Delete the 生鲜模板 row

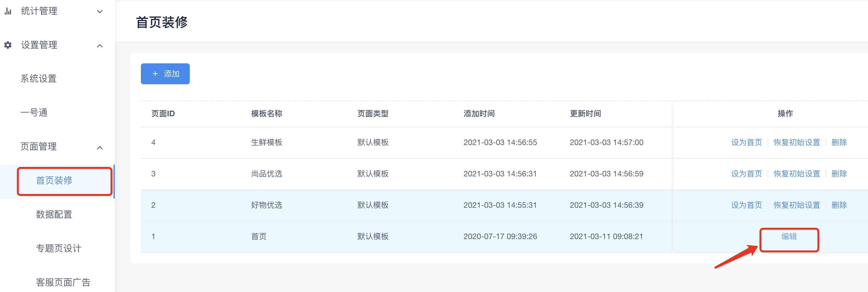click(x=839, y=142)
